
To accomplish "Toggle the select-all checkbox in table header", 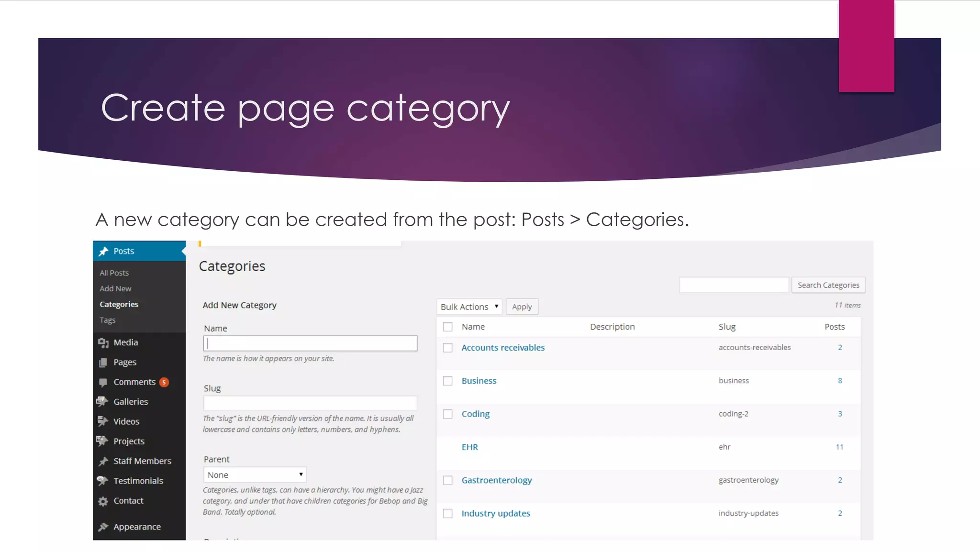I will (448, 327).
